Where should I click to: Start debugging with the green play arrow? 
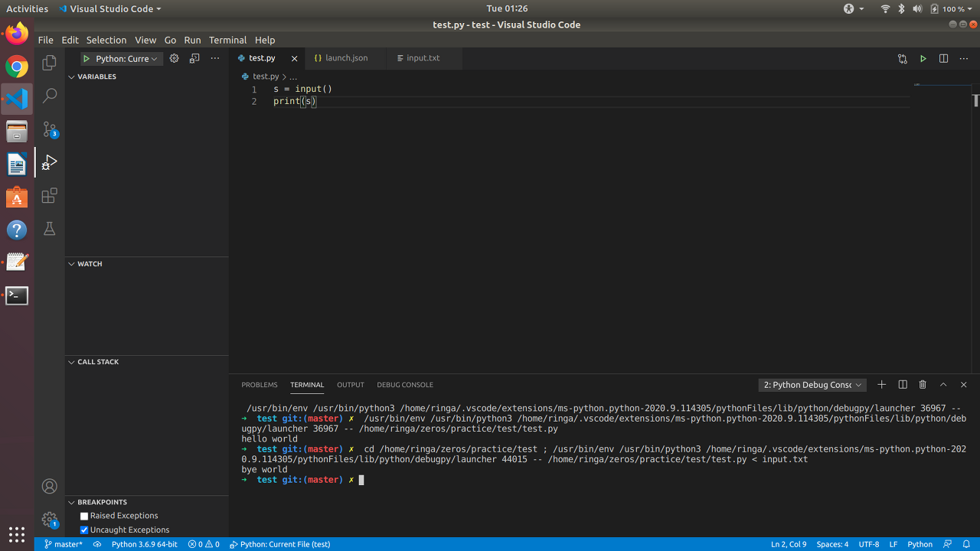(x=87, y=58)
